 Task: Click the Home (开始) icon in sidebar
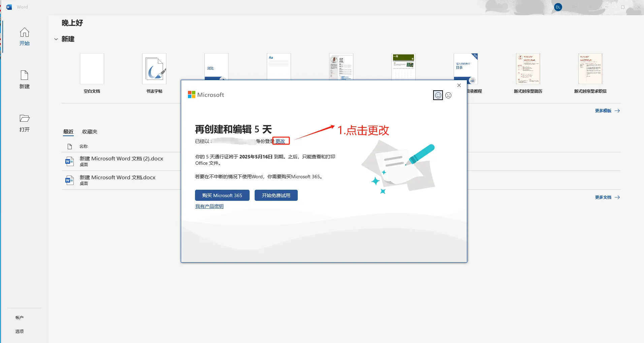click(x=24, y=32)
